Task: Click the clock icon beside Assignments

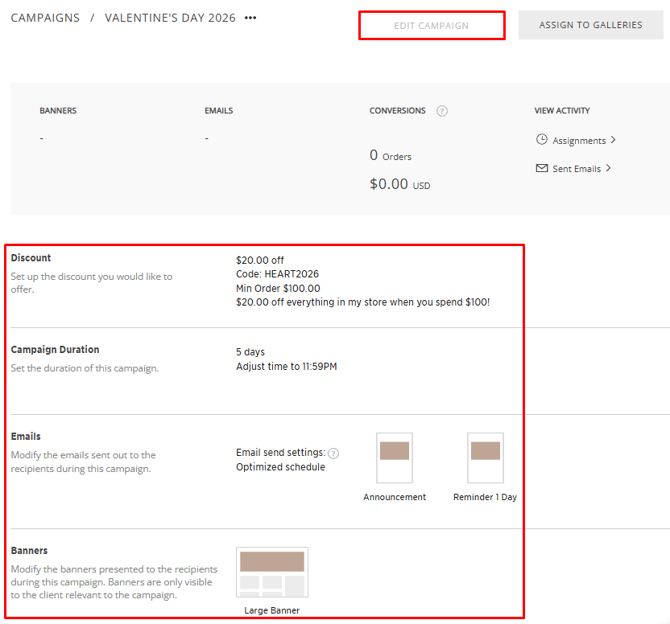Action: (x=542, y=140)
